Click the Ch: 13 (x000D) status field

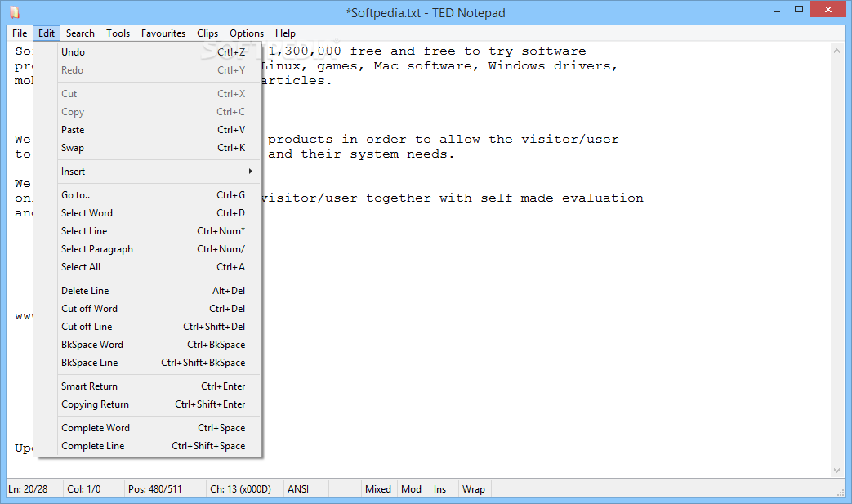point(245,488)
